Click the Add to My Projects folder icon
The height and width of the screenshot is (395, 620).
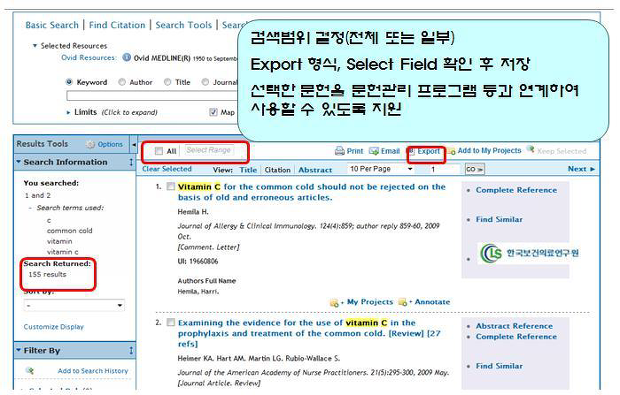click(x=452, y=151)
